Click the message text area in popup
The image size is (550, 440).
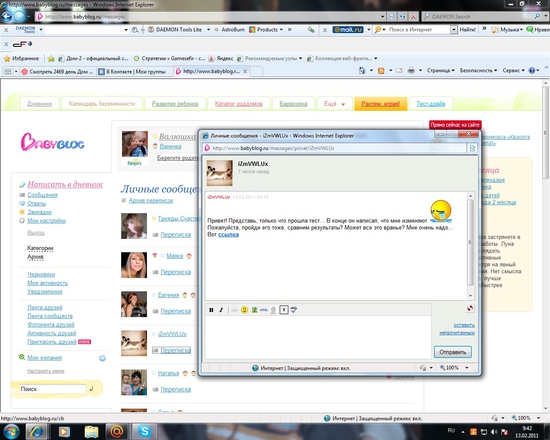pyautogui.click(x=318, y=337)
